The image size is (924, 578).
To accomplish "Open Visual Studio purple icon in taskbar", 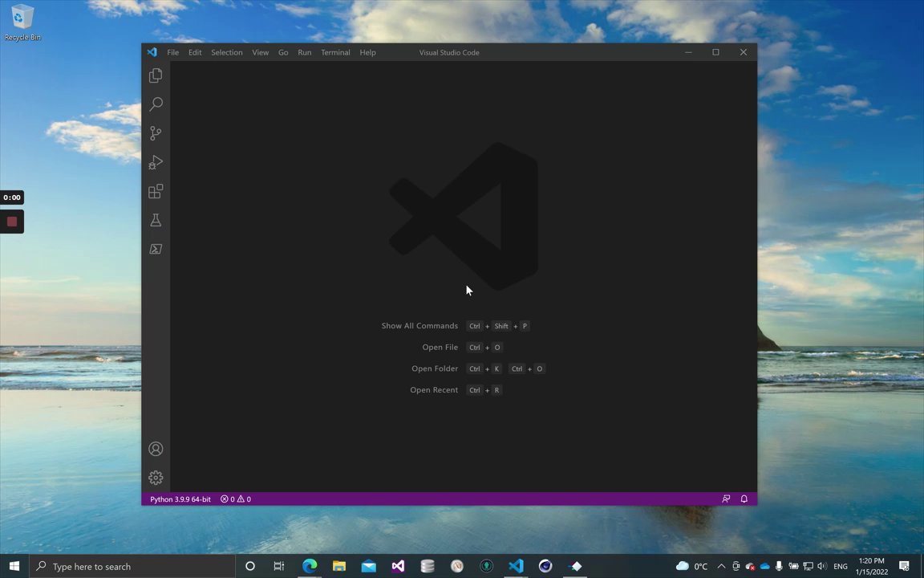I will coord(399,566).
